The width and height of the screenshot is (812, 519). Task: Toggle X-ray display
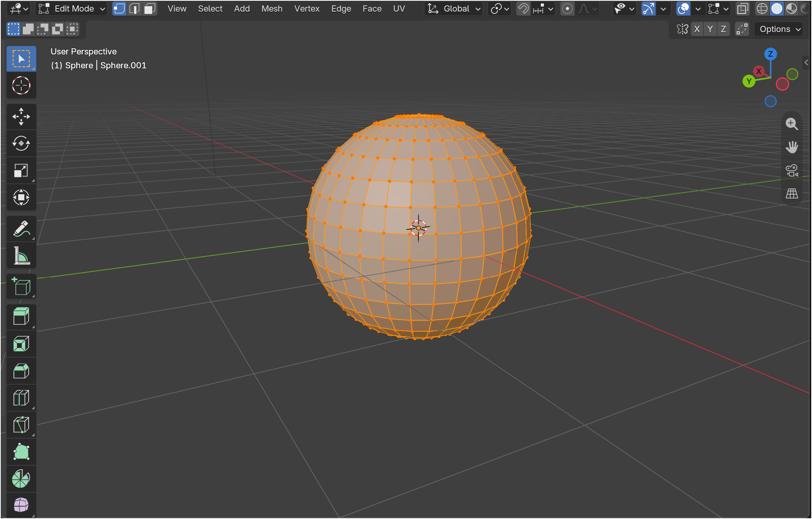pyautogui.click(x=742, y=8)
